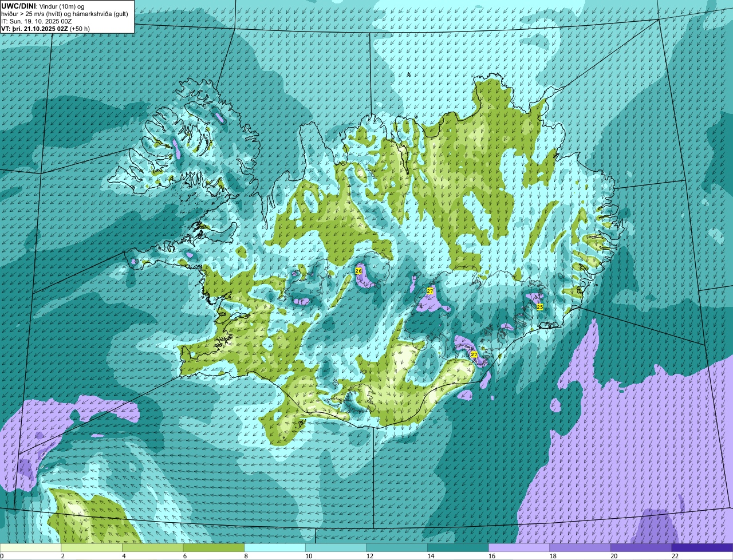Viewport: 733px width, 560px height.
Task: Click valid time 'VT: þri. 21.10.2025 02Z (+50 h)'
Action: click(x=45, y=29)
